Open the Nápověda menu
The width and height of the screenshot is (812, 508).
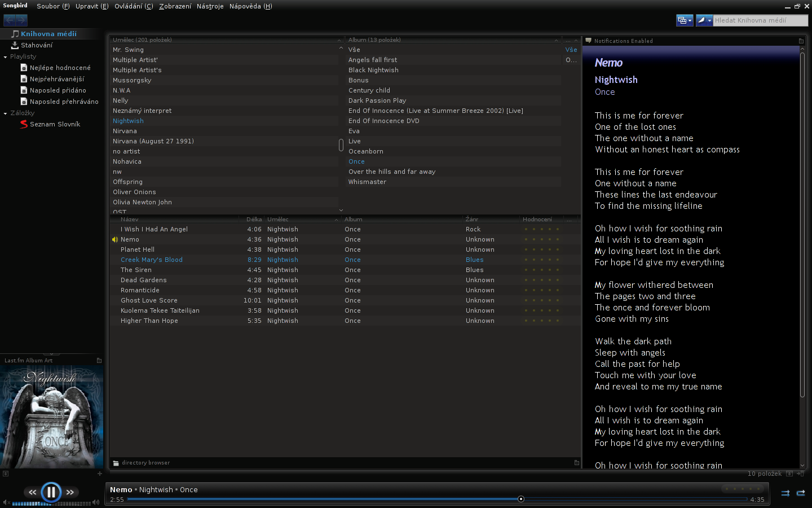tap(251, 6)
